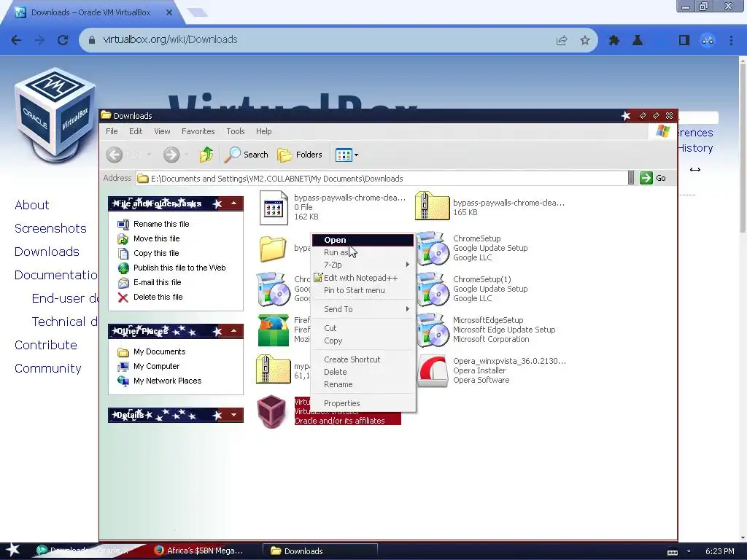Viewport: 747px width, 560px height.
Task: Select the Opera_winxpvista installer icon
Action: point(432,370)
